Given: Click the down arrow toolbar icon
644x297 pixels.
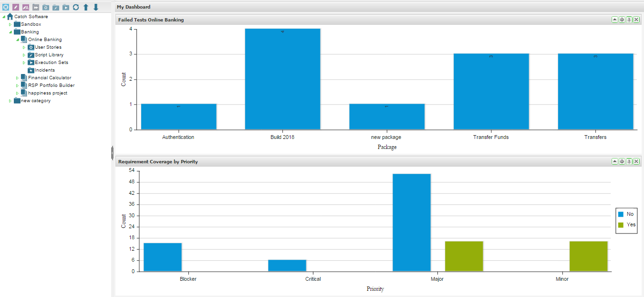Looking at the screenshot, I should 96,7.
